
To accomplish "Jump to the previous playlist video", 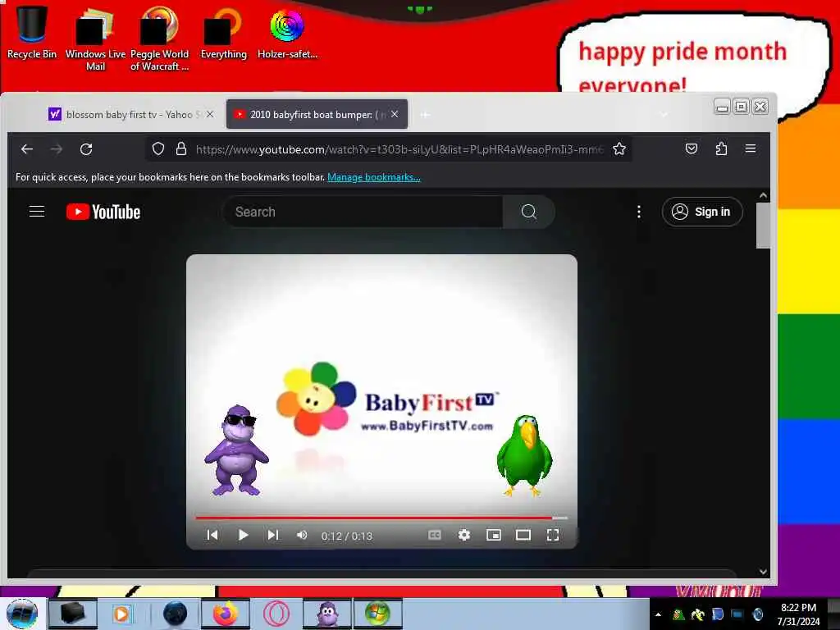I will 212,535.
